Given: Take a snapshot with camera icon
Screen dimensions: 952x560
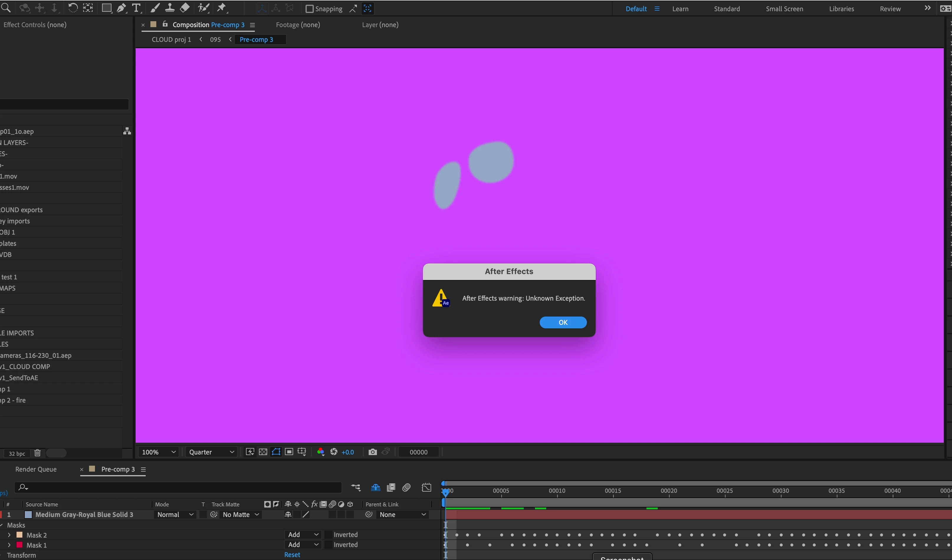Looking at the screenshot, I should [x=372, y=452].
